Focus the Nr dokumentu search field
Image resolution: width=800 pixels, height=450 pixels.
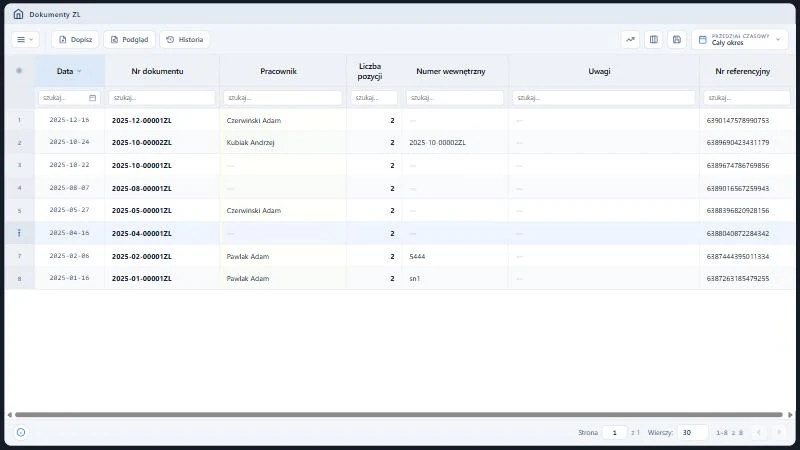click(162, 97)
